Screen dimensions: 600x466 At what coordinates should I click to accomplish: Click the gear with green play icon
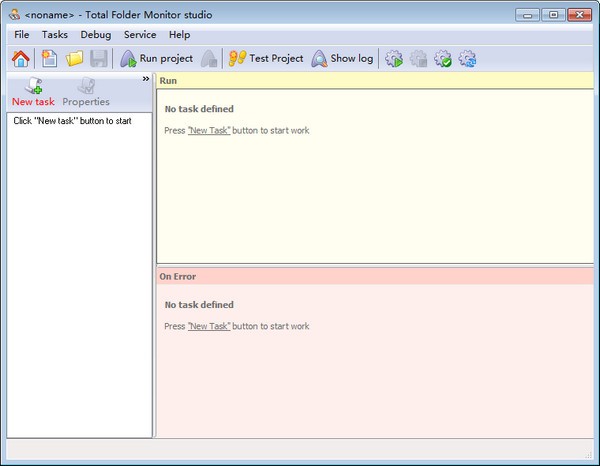(394, 59)
